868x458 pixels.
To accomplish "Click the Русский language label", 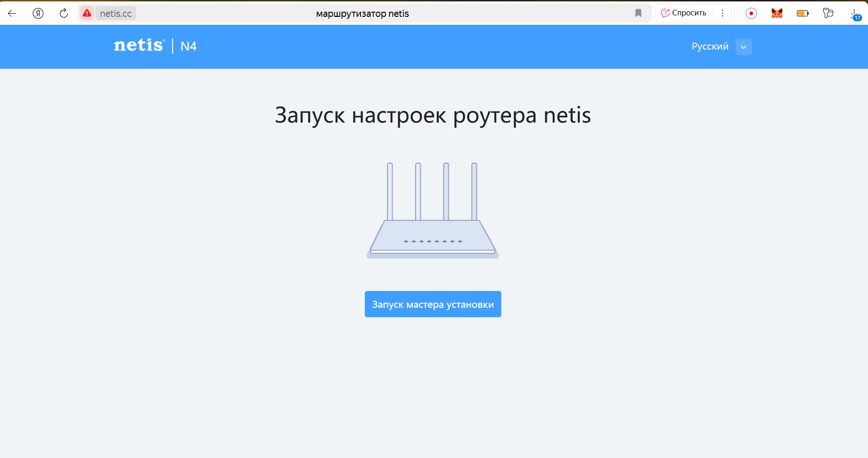I will click(x=710, y=46).
